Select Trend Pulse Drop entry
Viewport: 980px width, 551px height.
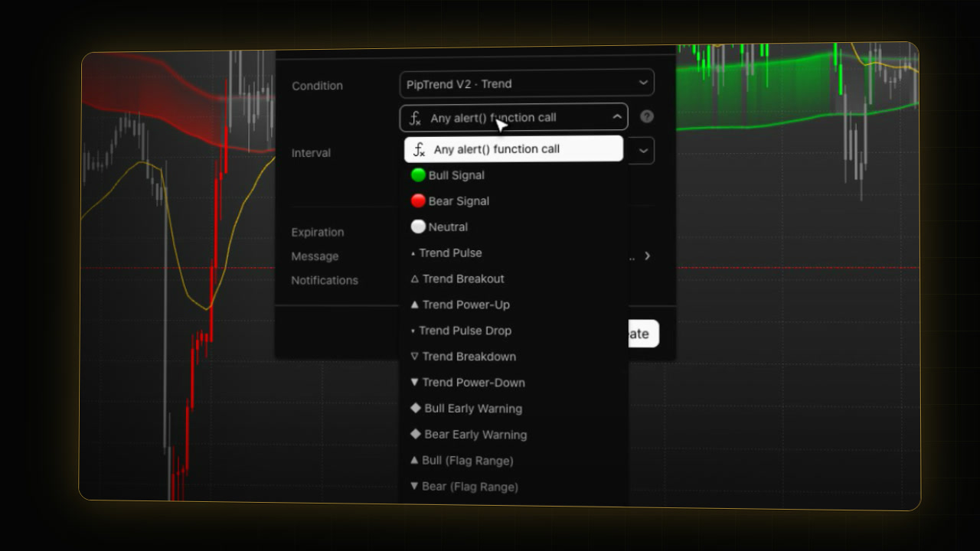(x=514, y=331)
